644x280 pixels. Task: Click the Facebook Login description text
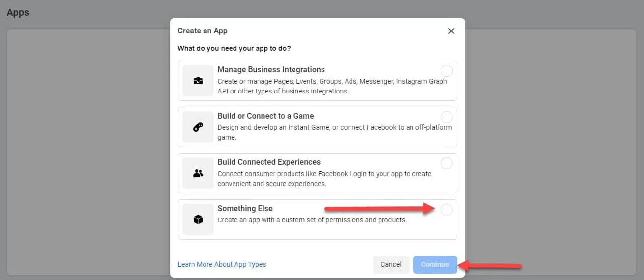point(324,179)
